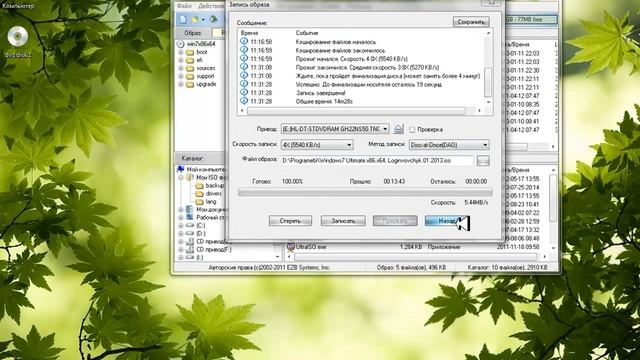Select the lang folder in Каталог
This screenshot has height=360, width=640.
pos(211,202)
